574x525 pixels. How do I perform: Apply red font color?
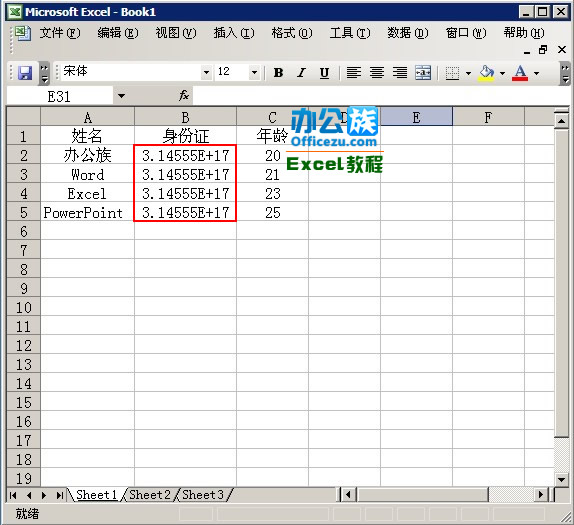click(x=520, y=73)
